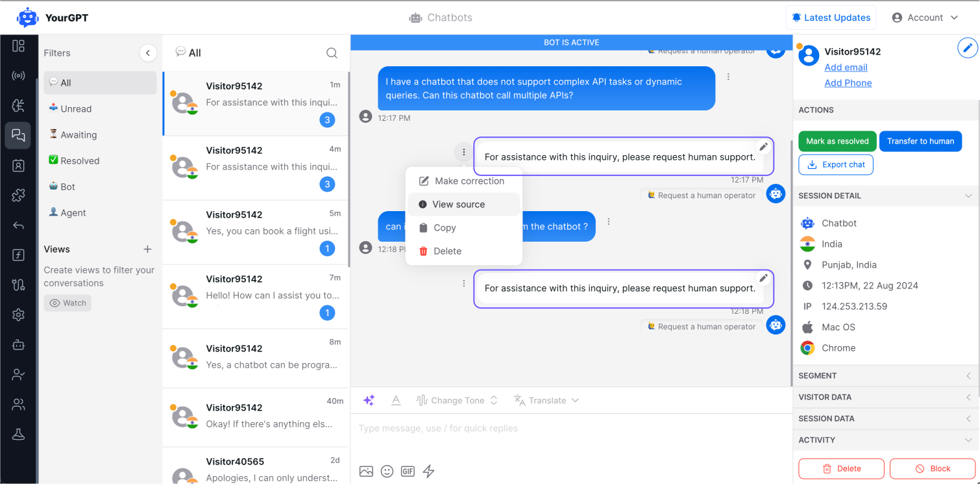Screen dimensions: 980x484
Task: Click the text formatting icon in composer
Action: click(396, 400)
